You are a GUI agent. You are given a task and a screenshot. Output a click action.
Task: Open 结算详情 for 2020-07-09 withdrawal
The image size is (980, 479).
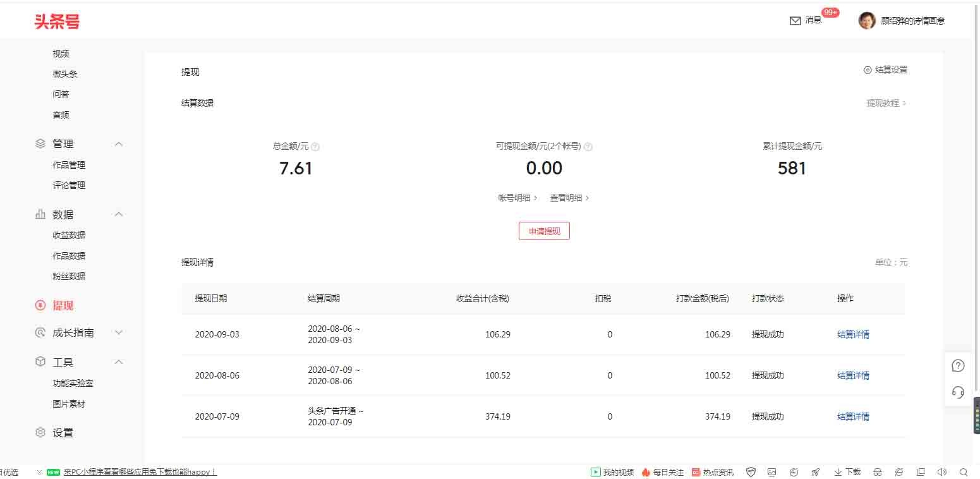[x=853, y=416]
